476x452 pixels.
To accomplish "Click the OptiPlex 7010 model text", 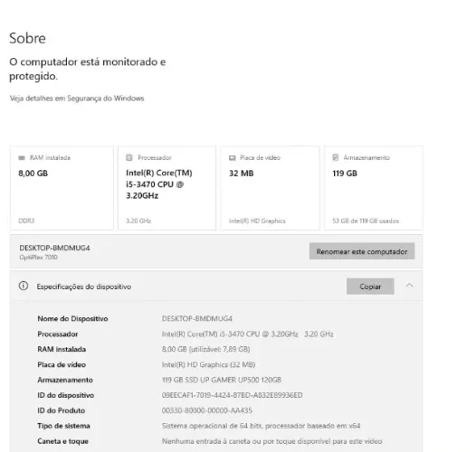I will 38,258.
